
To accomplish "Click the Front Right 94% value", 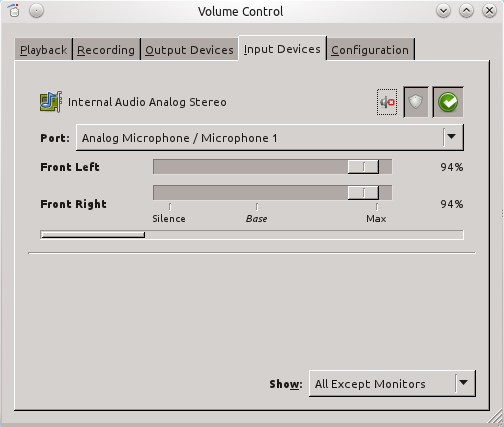I will click(x=452, y=204).
